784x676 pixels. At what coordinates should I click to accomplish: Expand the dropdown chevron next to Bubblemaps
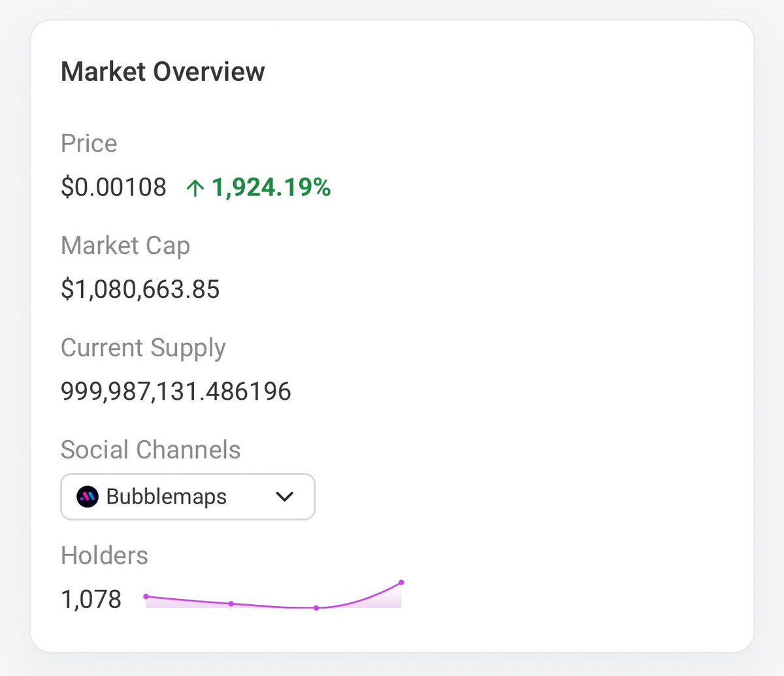[284, 496]
